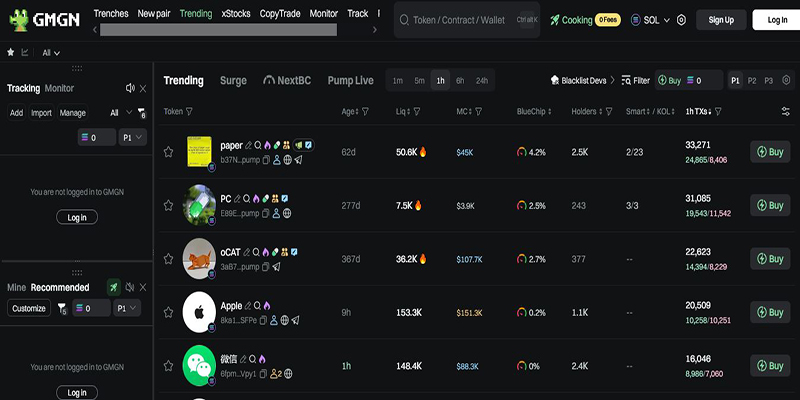Viewport: 800px width, 400px height.
Task: Mute sound in the Tracking panel
Action: 130,88
